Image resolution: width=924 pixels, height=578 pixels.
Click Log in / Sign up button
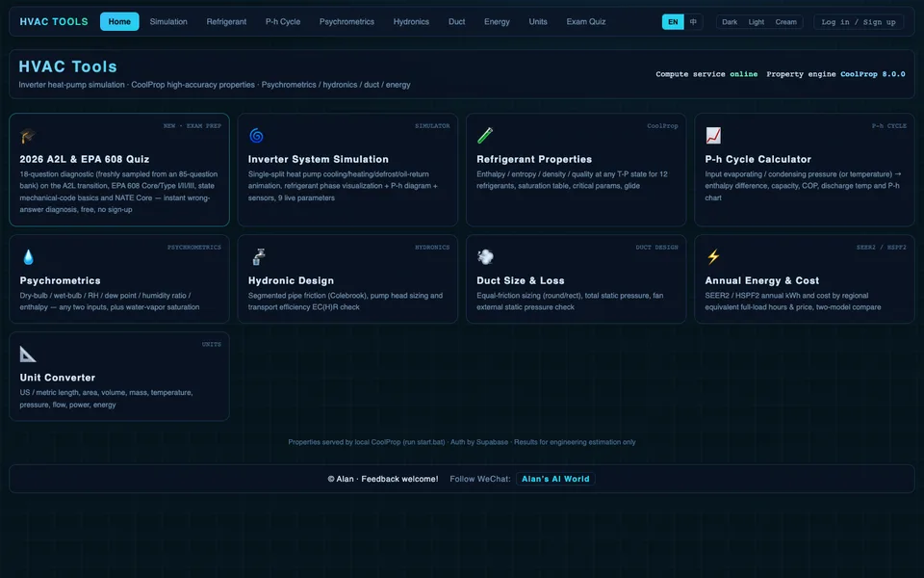pos(858,22)
